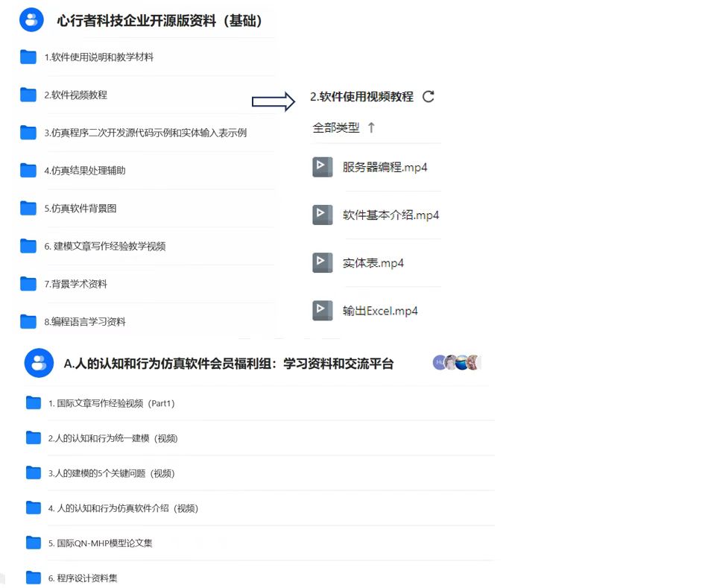Click the video file icon for 实体表.mp4
The width and height of the screenshot is (708, 588).
(322, 263)
